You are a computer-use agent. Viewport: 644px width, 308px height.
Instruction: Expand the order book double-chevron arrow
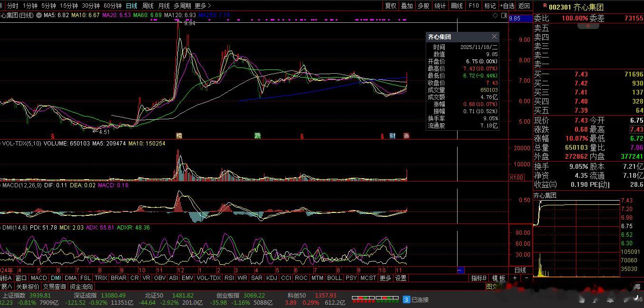coord(588,26)
